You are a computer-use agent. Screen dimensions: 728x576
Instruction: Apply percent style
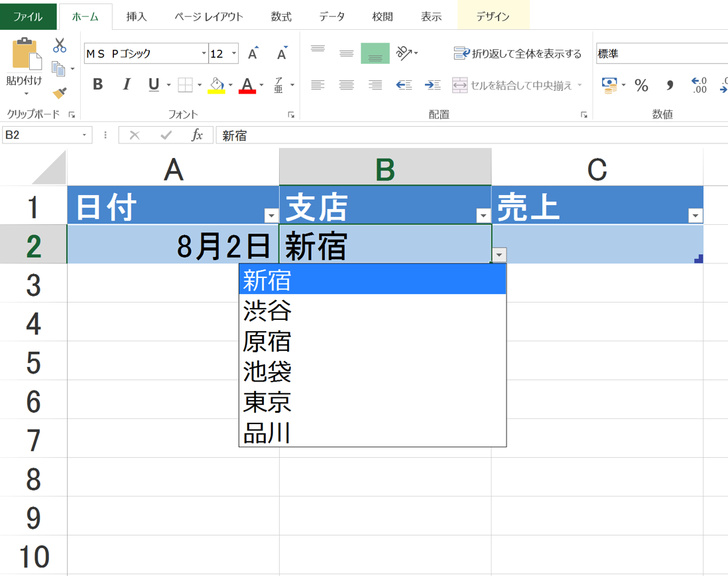tap(642, 86)
